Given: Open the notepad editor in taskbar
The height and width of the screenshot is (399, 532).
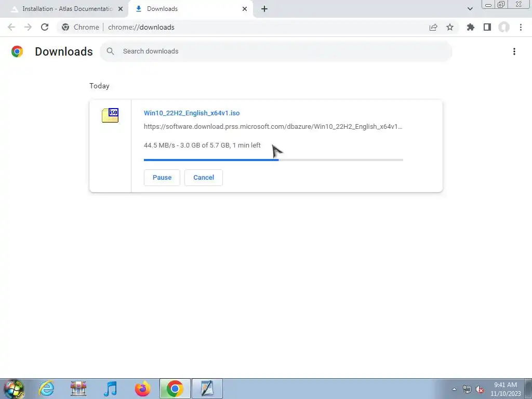Looking at the screenshot, I should tap(207, 389).
